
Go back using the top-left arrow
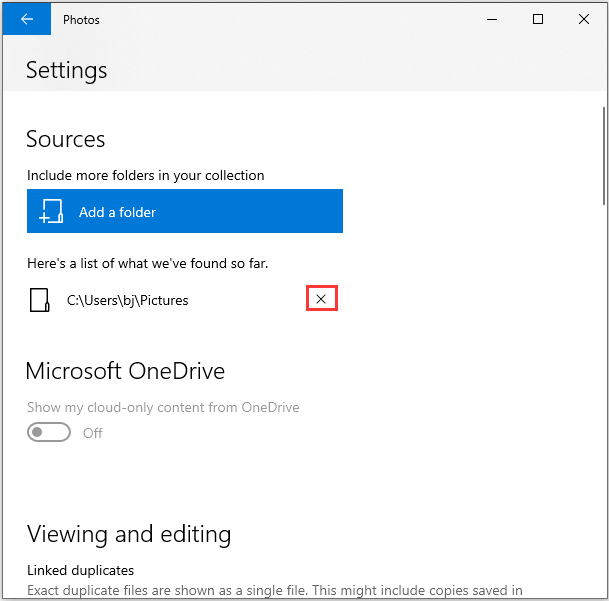26,19
